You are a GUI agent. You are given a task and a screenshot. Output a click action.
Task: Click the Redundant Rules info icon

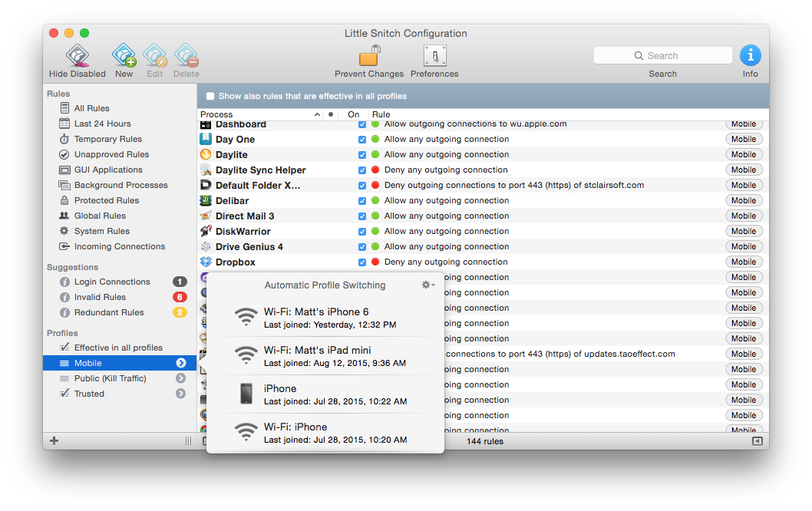64,313
